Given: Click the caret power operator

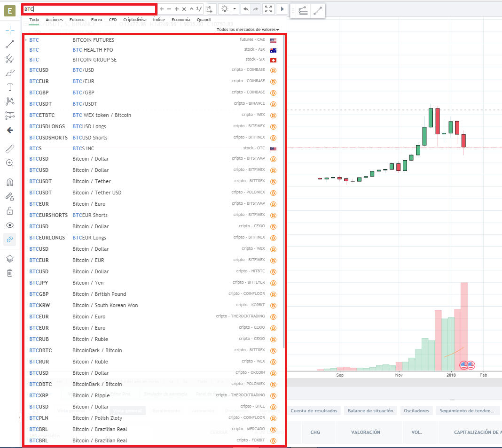Looking at the screenshot, I should [191, 9].
